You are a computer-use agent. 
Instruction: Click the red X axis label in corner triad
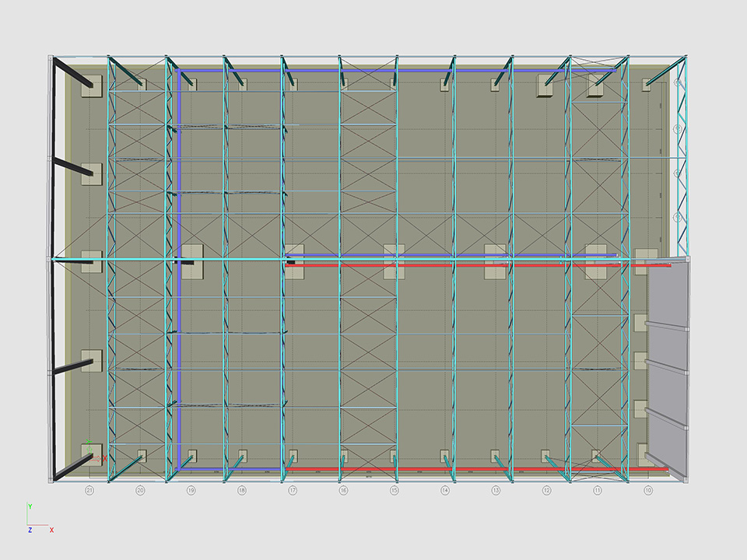(x=51, y=530)
